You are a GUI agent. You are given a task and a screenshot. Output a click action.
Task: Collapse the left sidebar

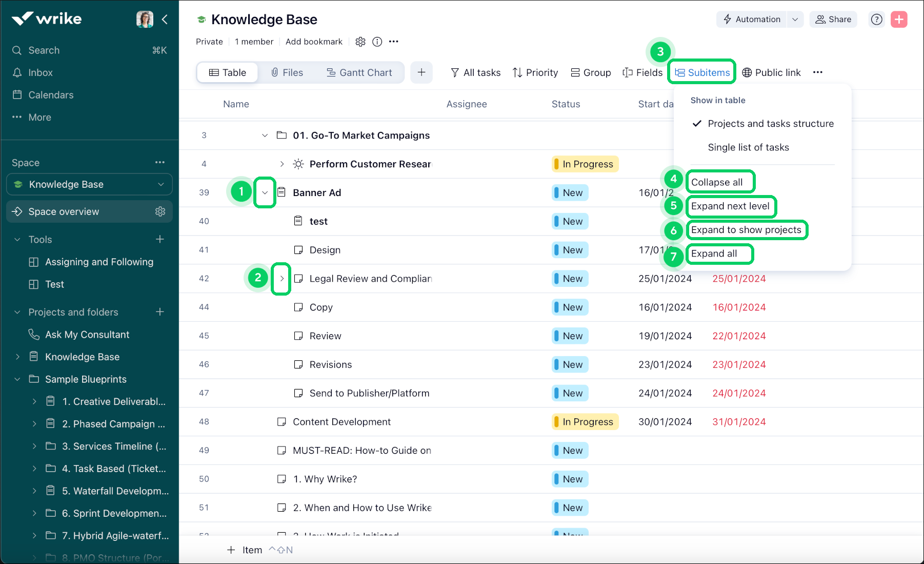165,19
